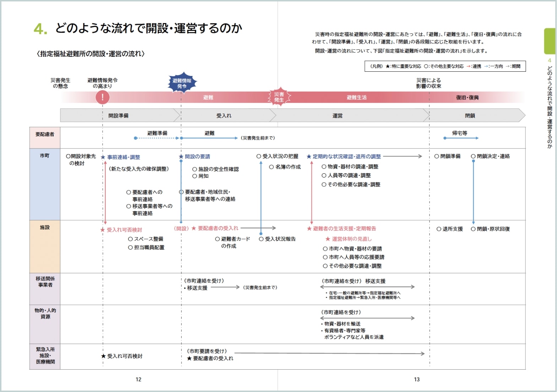
Task: Select the circle bullet beside 閉鎖決定・連絡
Action: [x=473, y=156]
